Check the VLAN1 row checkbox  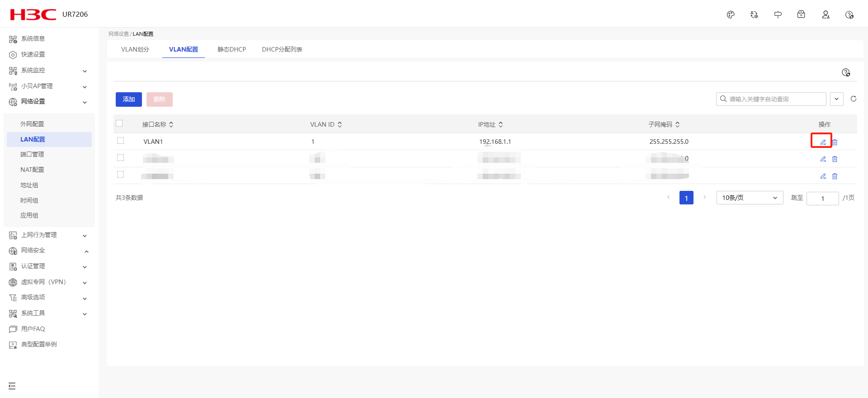(120, 141)
